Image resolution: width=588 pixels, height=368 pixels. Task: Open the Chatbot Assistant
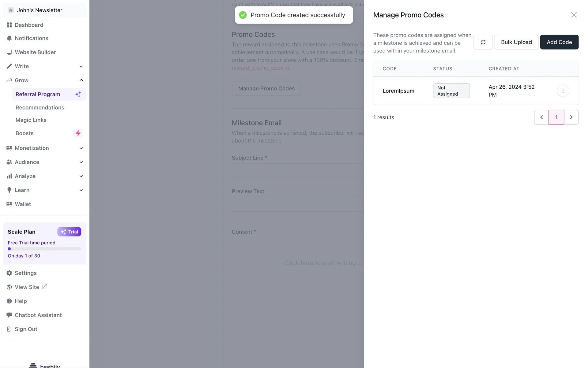[38, 315]
